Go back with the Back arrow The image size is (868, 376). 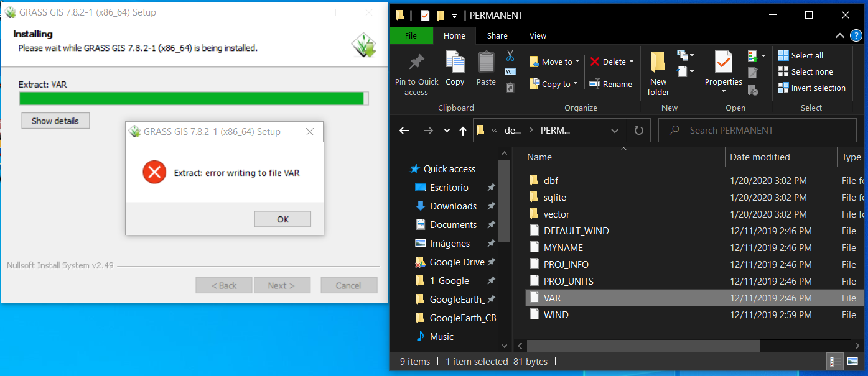coord(404,131)
